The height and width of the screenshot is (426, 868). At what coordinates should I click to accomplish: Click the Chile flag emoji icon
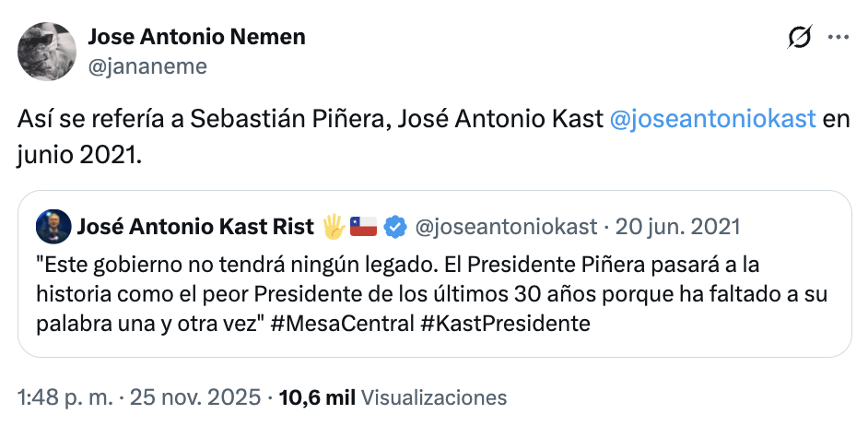[x=364, y=226]
